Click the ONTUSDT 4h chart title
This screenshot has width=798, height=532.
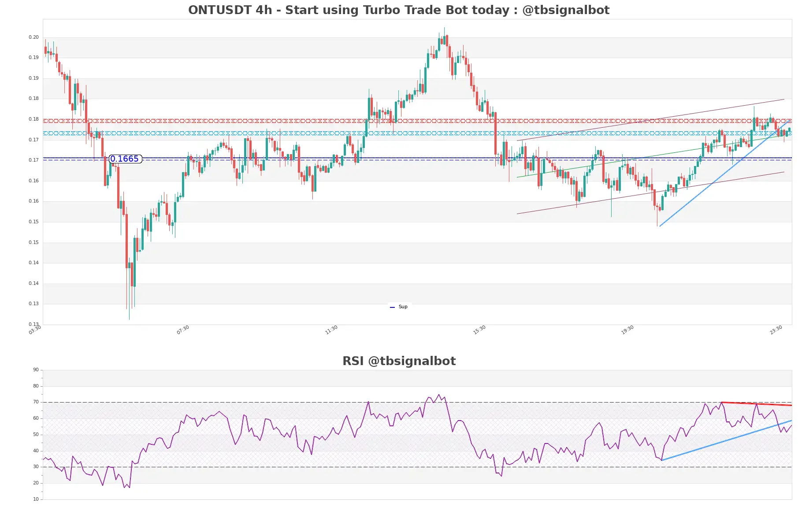399,10
